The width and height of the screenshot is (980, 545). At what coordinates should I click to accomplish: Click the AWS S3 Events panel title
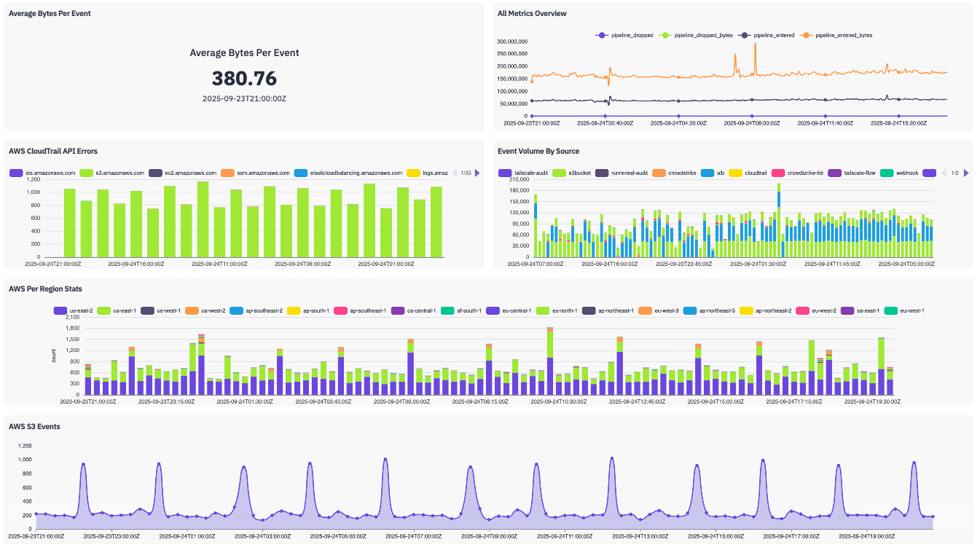point(34,426)
